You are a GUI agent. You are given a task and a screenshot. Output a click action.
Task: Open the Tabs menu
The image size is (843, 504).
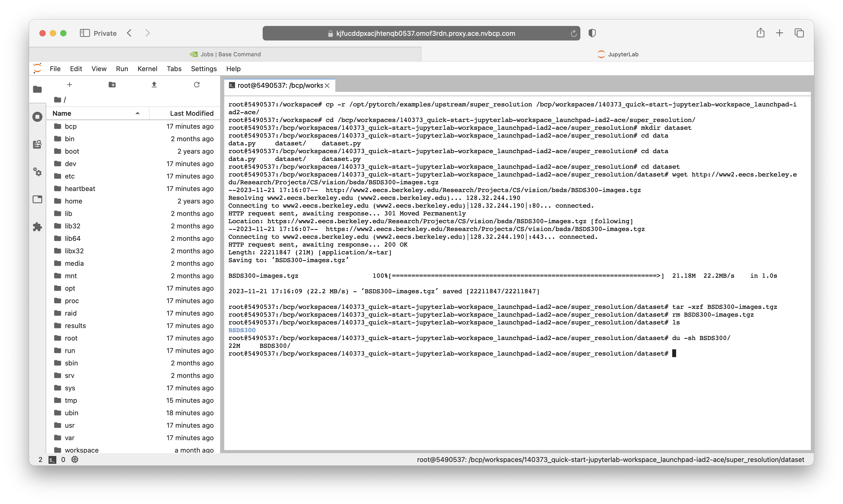pyautogui.click(x=174, y=69)
